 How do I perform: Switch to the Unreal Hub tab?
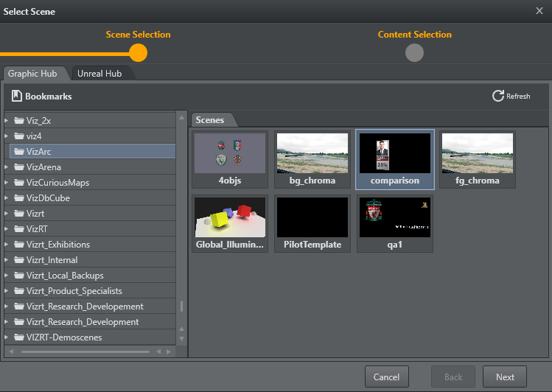[99, 74]
